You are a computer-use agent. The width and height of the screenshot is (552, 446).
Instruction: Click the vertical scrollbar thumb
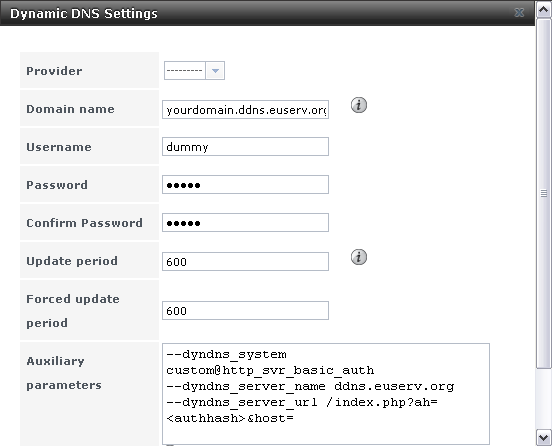[544, 193]
